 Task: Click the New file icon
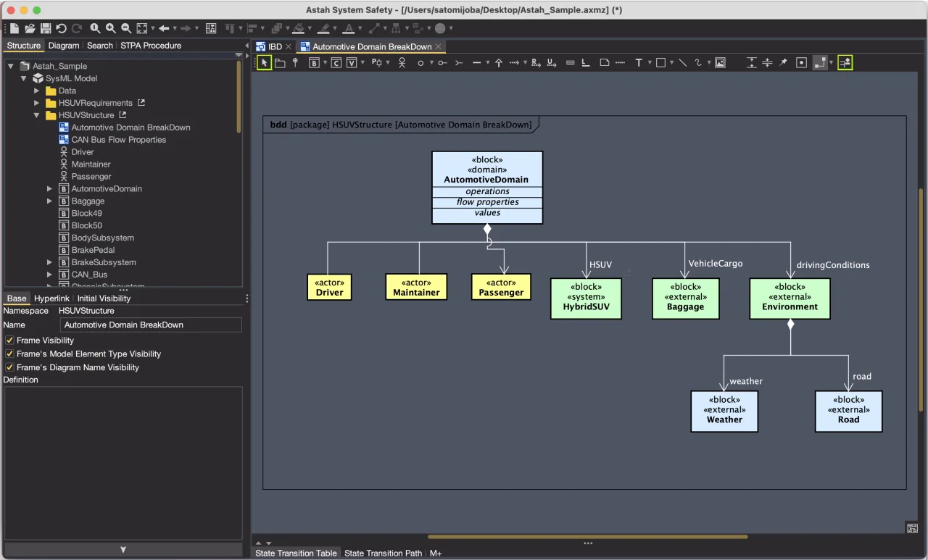tap(14, 28)
